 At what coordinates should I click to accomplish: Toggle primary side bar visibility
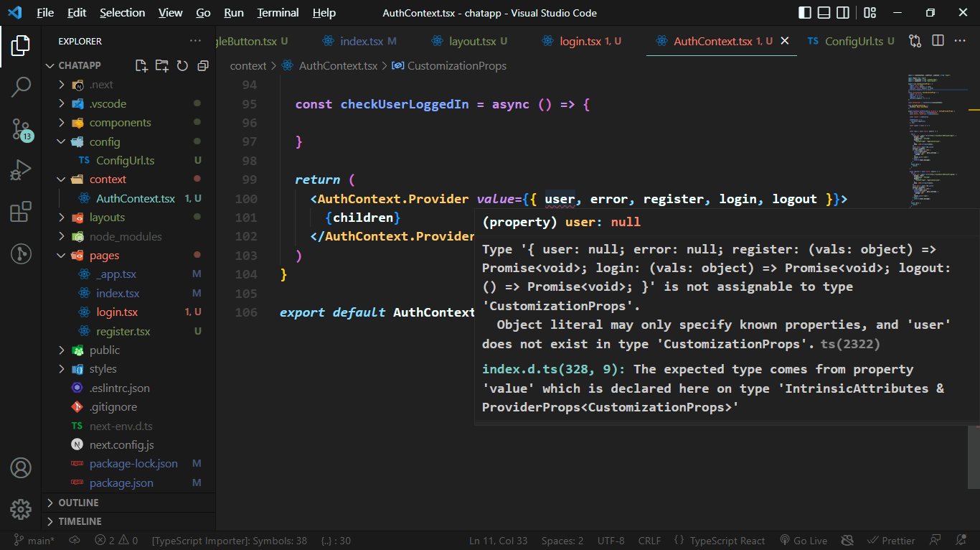coord(806,13)
